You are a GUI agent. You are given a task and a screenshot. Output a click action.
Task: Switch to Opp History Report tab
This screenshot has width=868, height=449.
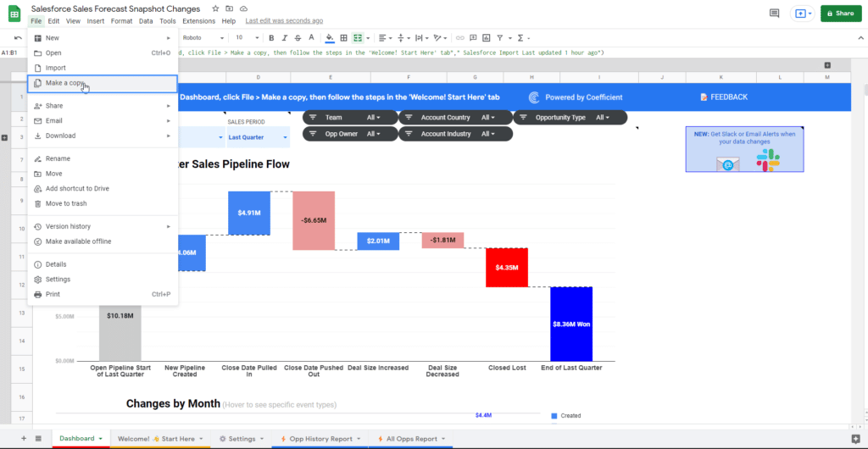point(320,439)
